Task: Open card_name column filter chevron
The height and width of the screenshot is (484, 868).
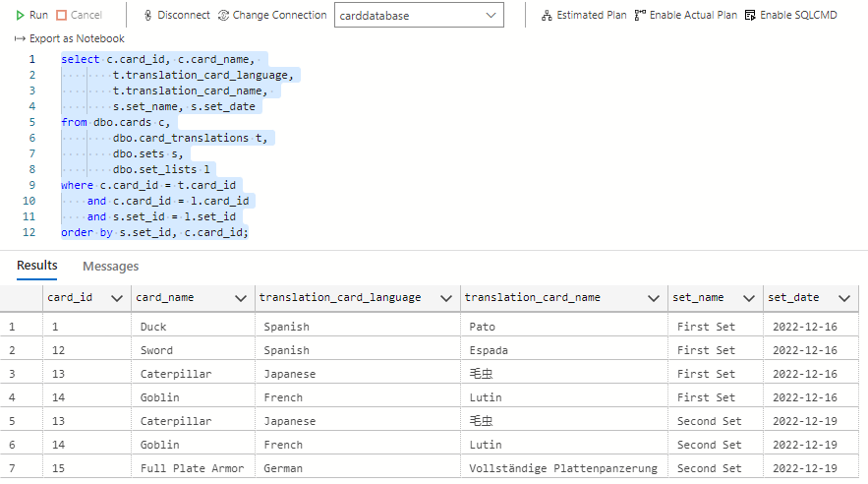Action: (x=240, y=298)
